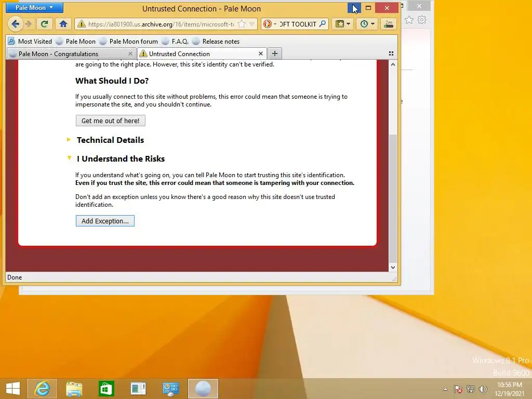The width and height of the screenshot is (532, 399).
Task: Open the address bar history dropdown
Action: pyautogui.click(x=252, y=24)
